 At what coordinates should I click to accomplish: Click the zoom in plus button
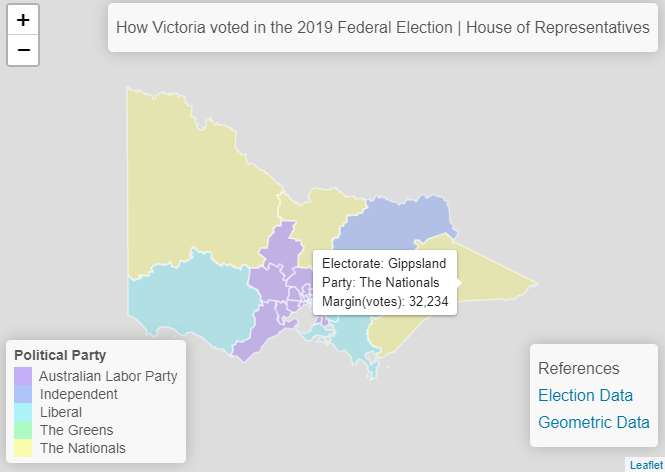(23, 20)
